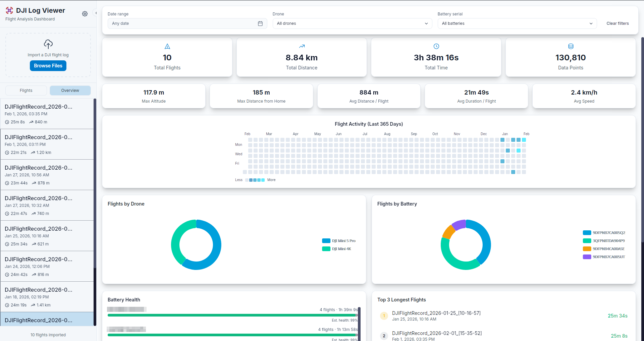This screenshot has height=341, width=644.
Task: Click the trending arrow icon on the Total Distance card
Action: [x=302, y=46]
